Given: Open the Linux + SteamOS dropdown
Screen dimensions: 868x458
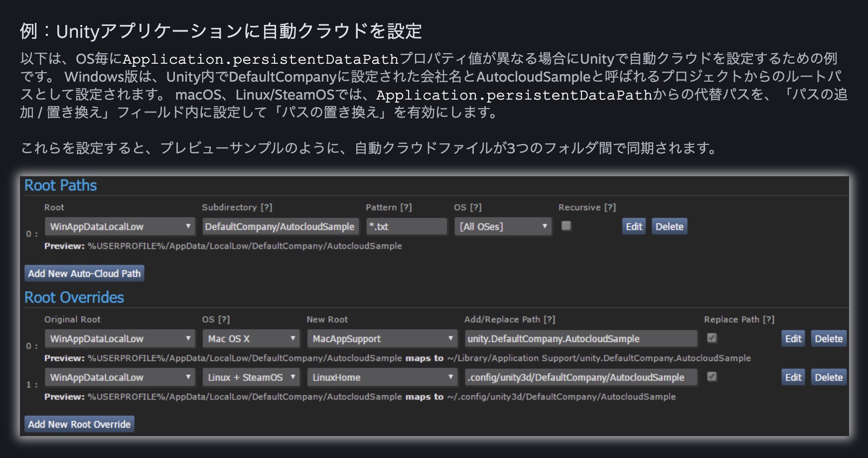Looking at the screenshot, I should pyautogui.click(x=251, y=377).
